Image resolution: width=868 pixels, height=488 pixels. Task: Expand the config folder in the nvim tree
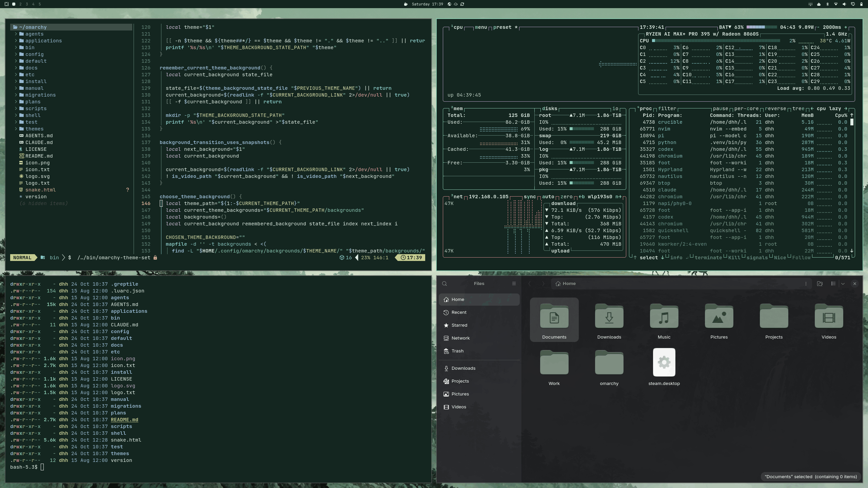coord(29,54)
